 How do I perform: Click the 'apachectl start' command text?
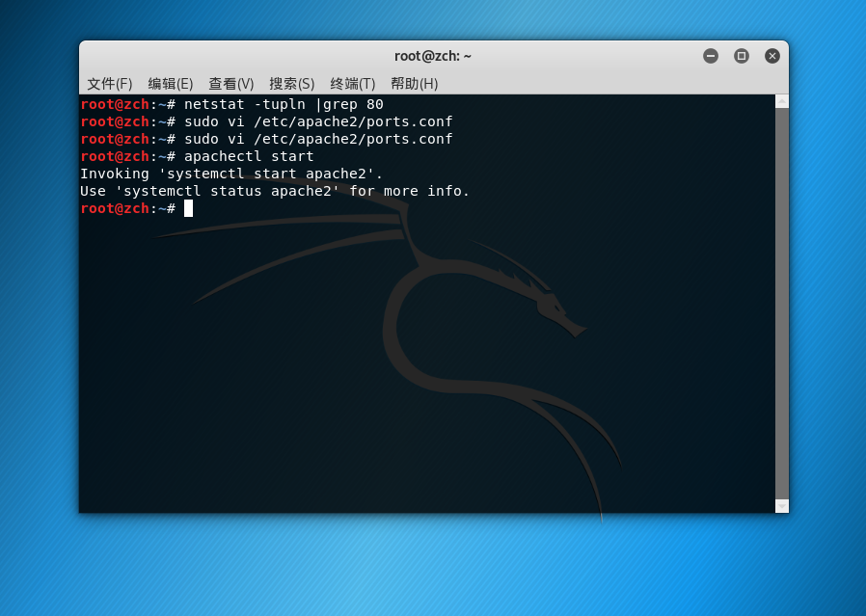(249, 156)
